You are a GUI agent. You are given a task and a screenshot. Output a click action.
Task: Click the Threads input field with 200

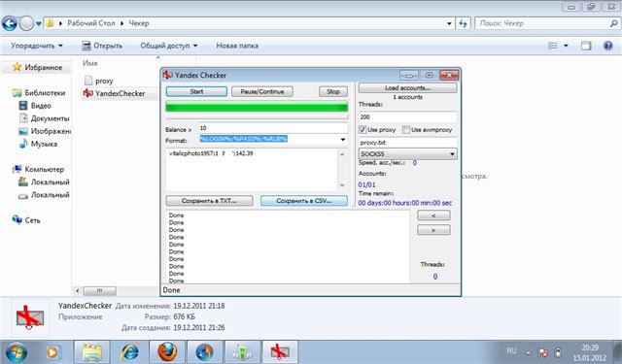click(x=407, y=117)
